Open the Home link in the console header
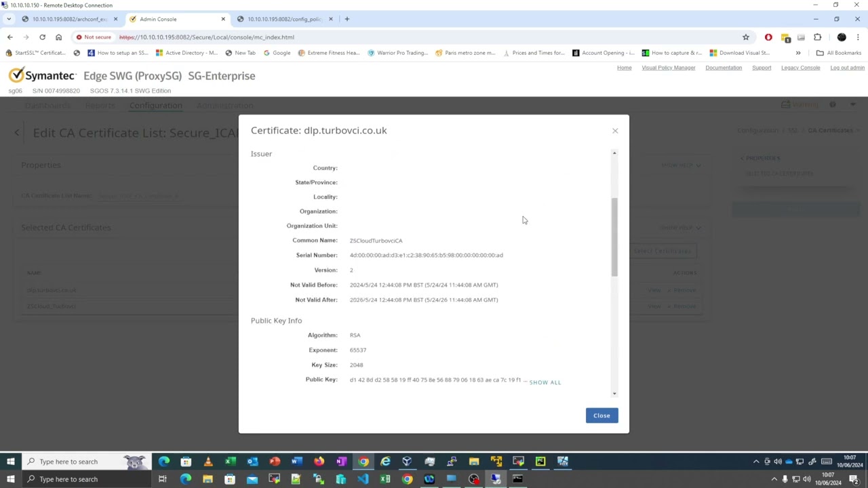Screen dimensions: 868x488 click(624, 68)
